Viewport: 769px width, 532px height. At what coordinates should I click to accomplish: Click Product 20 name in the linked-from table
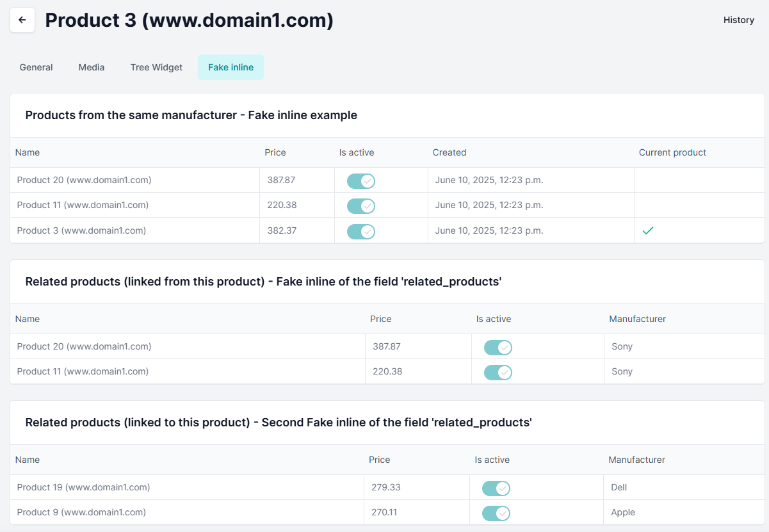point(84,346)
